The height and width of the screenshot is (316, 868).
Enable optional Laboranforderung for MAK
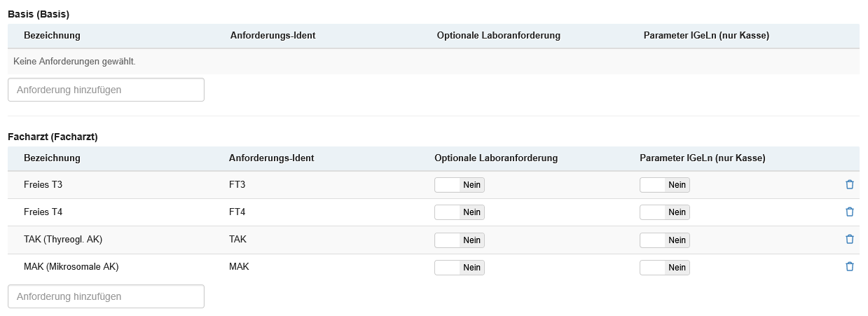tap(460, 268)
